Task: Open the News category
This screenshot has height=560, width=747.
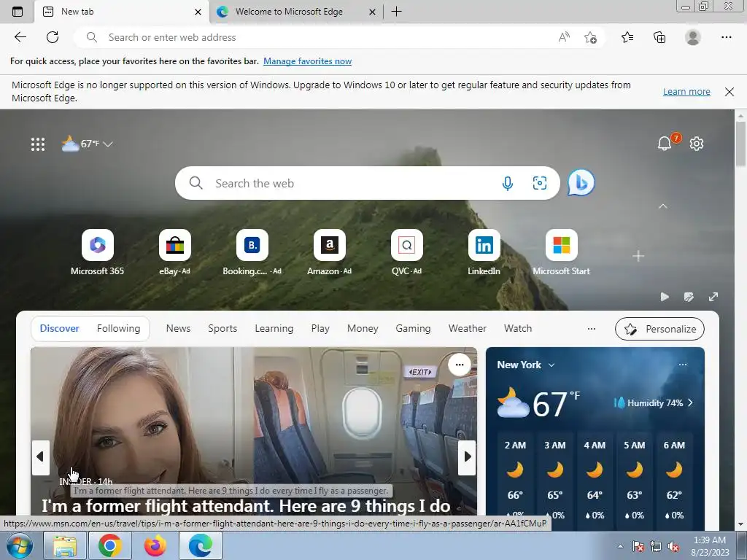Action: (x=178, y=329)
